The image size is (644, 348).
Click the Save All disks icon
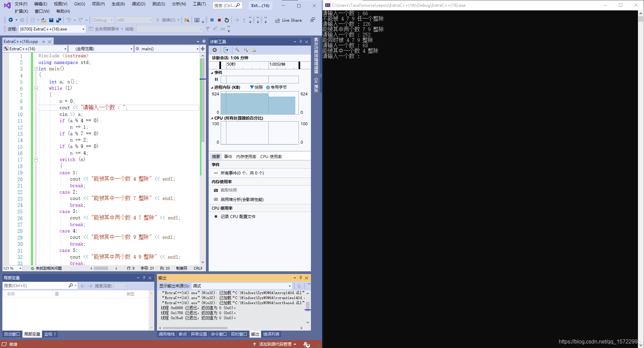click(x=59, y=20)
